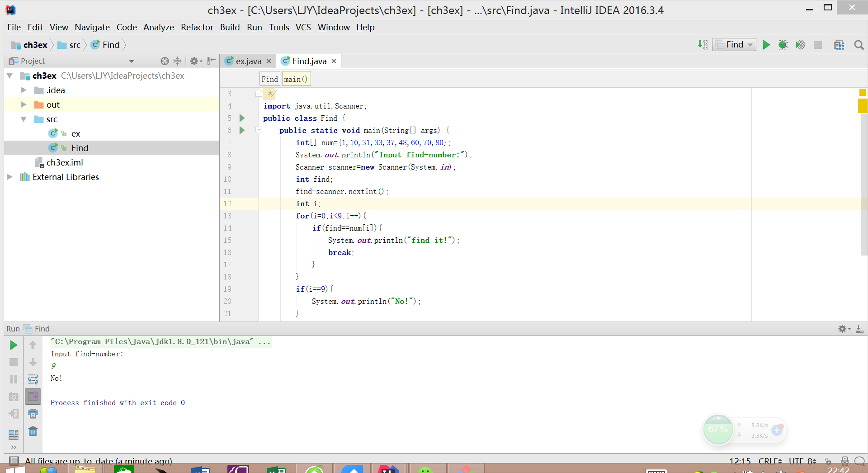
Task: Print the Run console output
Action: tap(33, 414)
